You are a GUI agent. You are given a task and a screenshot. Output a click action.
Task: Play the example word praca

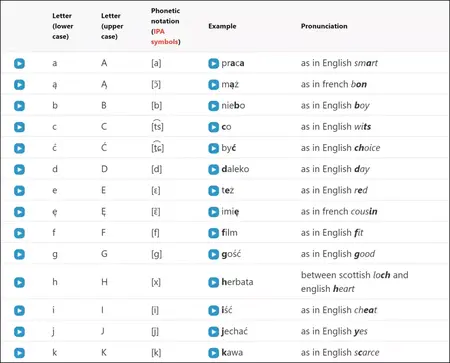pos(213,63)
